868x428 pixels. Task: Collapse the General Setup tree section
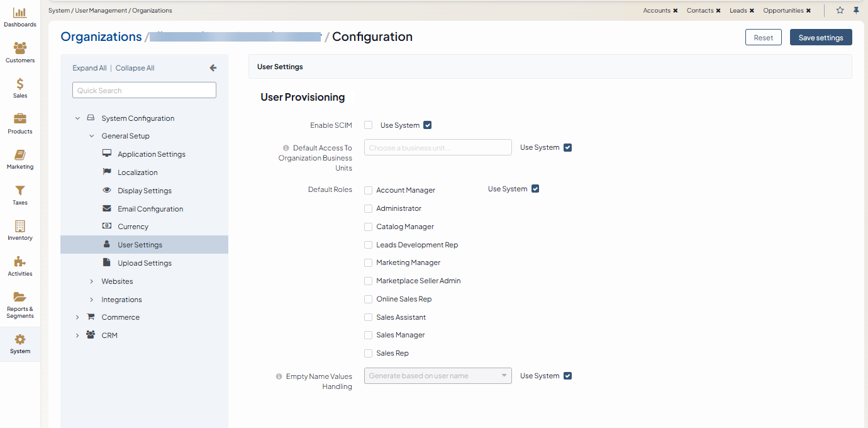point(91,135)
